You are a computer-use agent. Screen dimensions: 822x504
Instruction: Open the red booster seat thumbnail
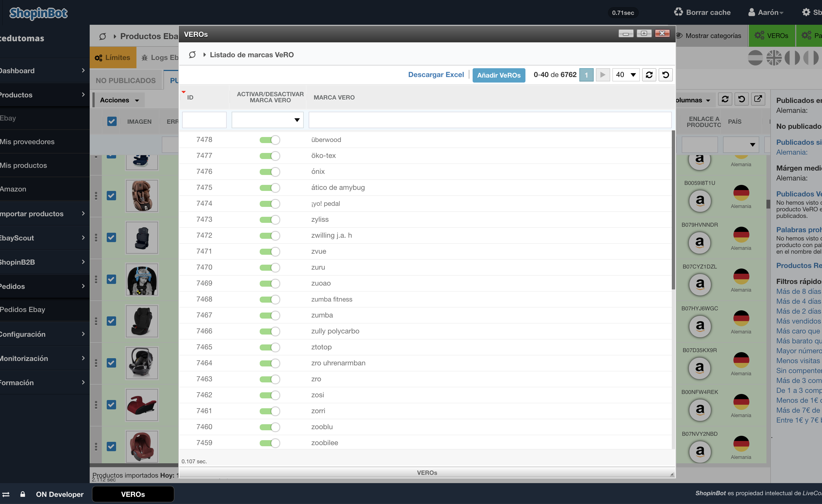click(142, 405)
